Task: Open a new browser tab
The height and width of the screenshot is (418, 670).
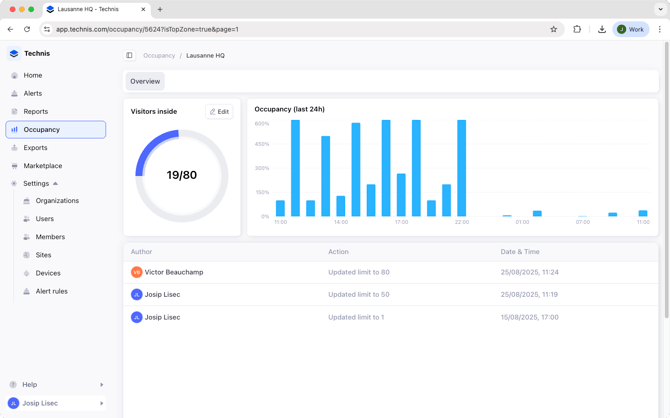Action: click(x=160, y=9)
